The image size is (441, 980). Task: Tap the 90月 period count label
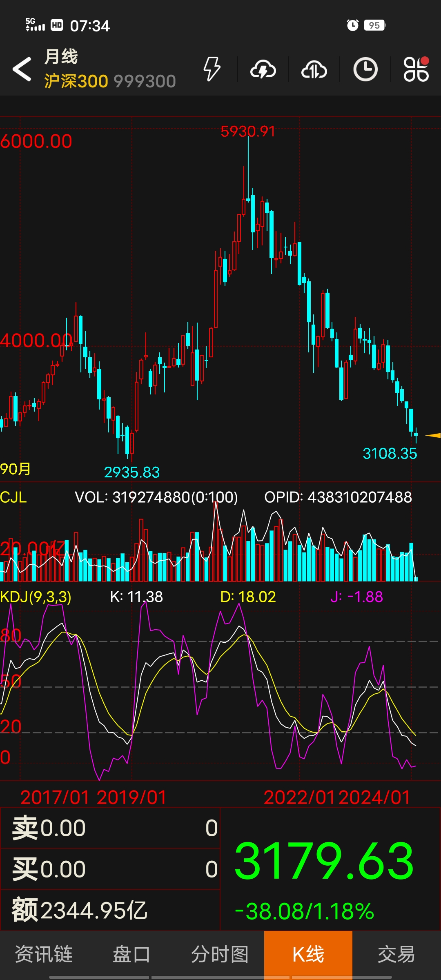point(16,469)
